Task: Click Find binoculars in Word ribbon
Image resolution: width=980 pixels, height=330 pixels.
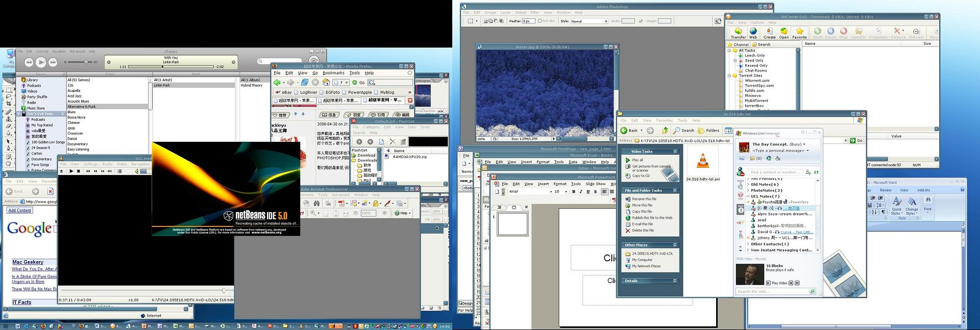Action: (x=927, y=200)
